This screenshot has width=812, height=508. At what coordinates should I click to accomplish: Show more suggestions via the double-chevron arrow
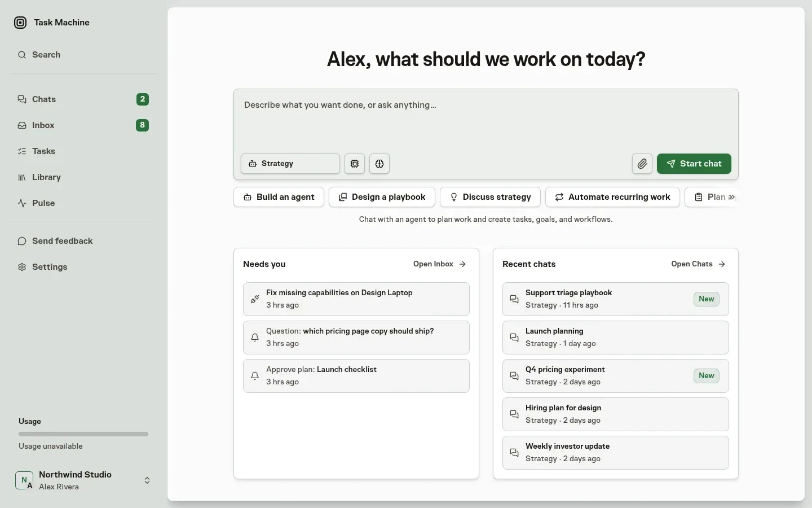(x=731, y=197)
